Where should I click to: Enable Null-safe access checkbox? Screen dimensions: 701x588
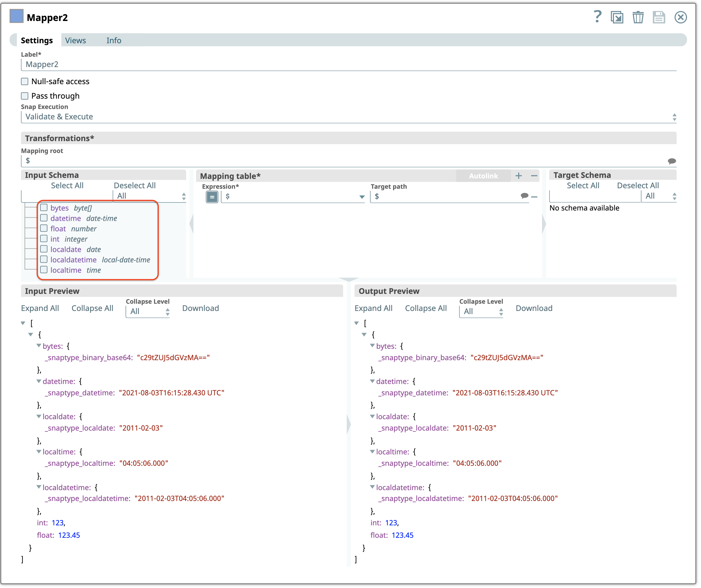25,81
